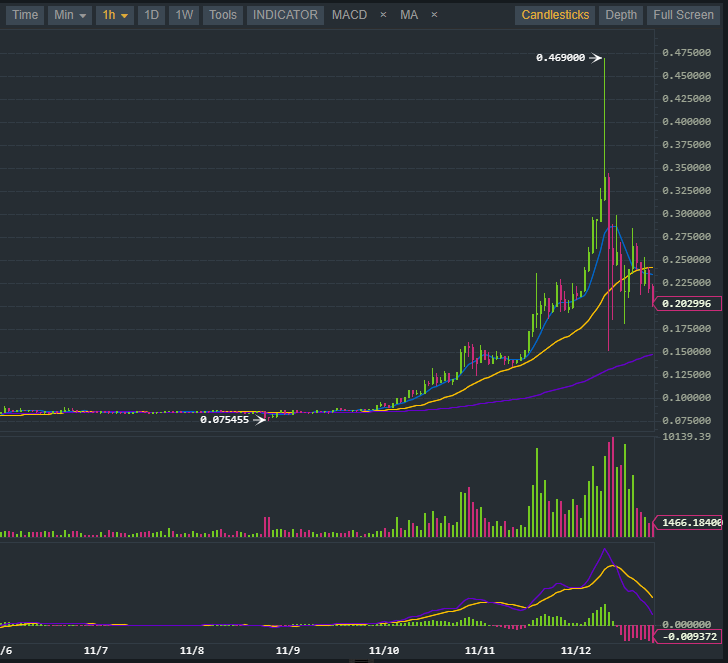Enter Full Screen mode
The width and height of the screenshot is (728, 663).
(683, 15)
